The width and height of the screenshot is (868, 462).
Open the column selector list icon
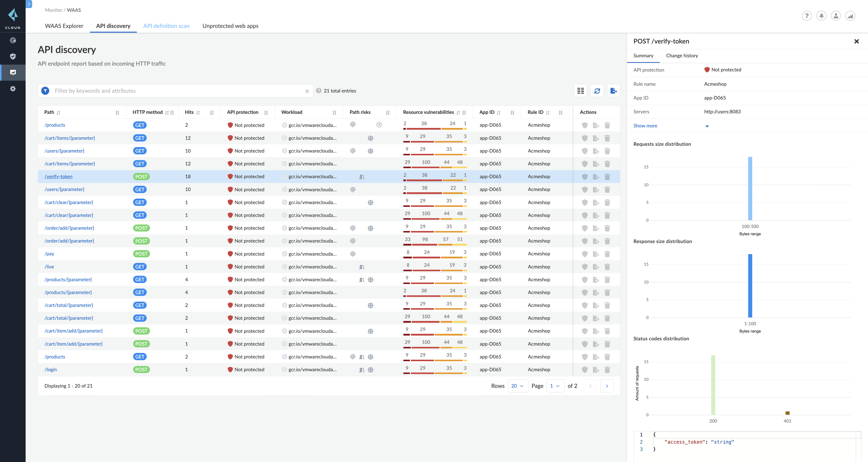(581, 91)
